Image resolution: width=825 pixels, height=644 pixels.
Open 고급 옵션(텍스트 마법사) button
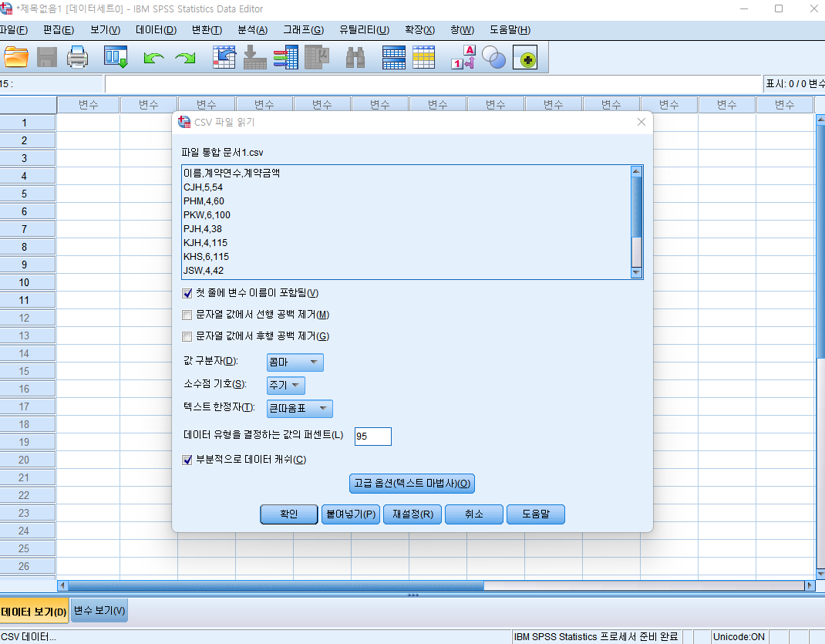click(412, 484)
